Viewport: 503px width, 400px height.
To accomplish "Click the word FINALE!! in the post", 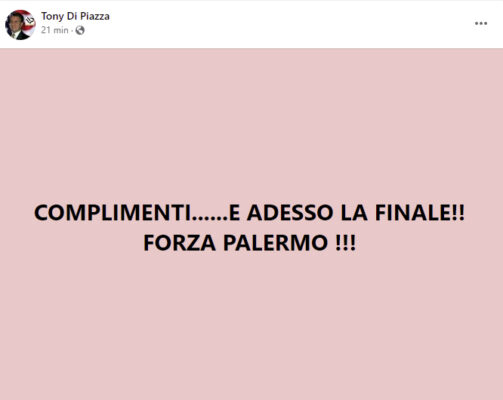I will point(420,213).
